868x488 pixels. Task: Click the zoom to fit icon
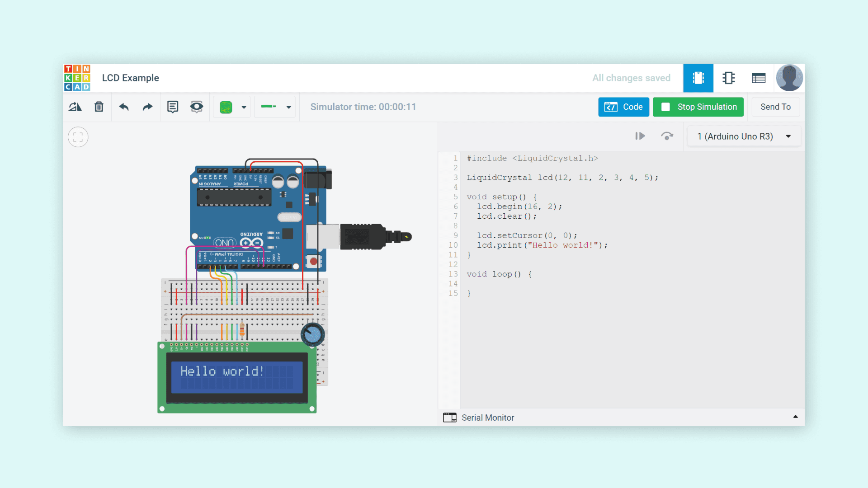click(x=78, y=137)
